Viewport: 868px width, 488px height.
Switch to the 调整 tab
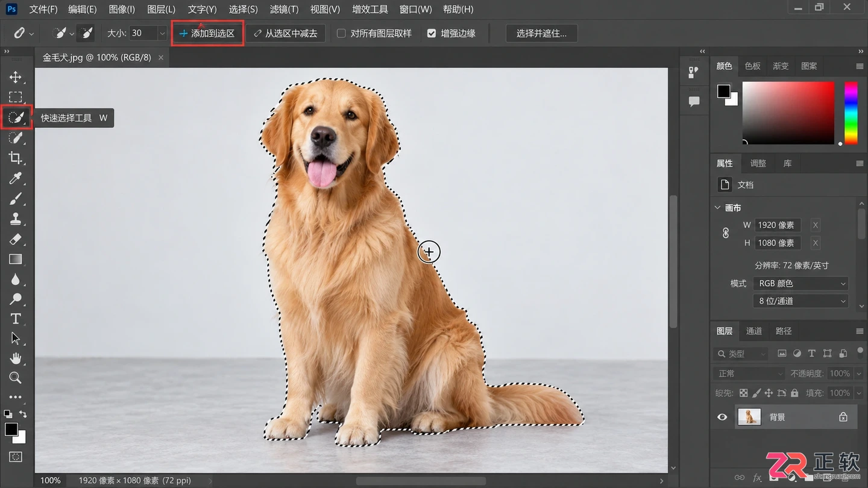[x=758, y=163]
